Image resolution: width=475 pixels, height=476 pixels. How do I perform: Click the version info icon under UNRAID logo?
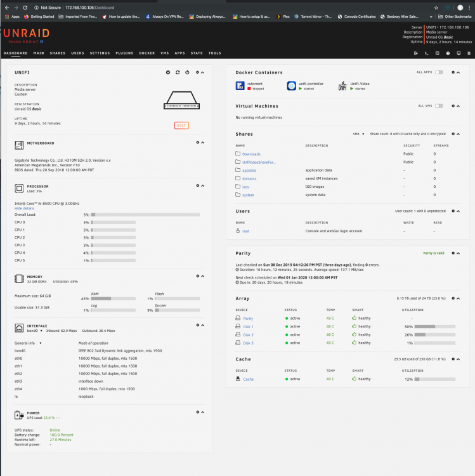click(x=42, y=42)
